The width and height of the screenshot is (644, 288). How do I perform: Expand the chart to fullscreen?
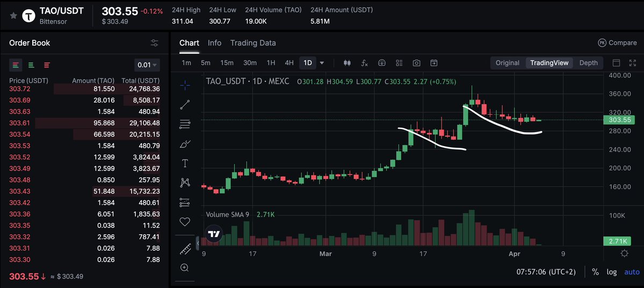click(633, 63)
